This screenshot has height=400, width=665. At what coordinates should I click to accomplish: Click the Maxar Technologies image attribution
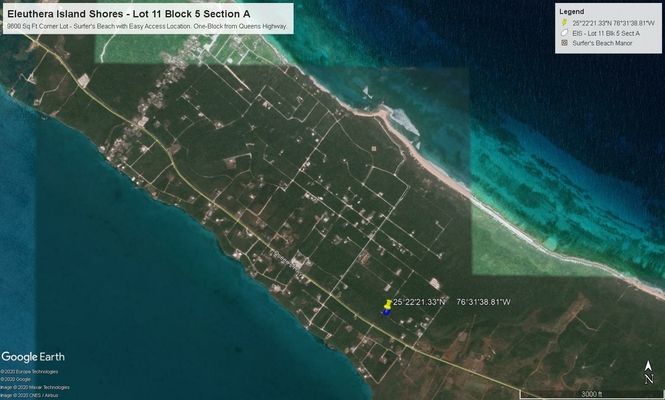pyautogui.click(x=35, y=387)
